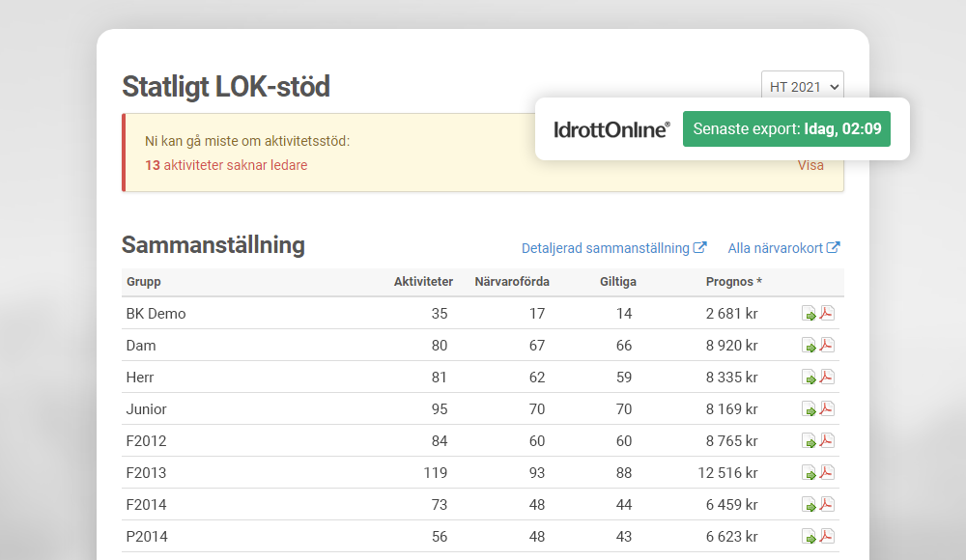Click the export icon on the Junior row

coord(810,408)
